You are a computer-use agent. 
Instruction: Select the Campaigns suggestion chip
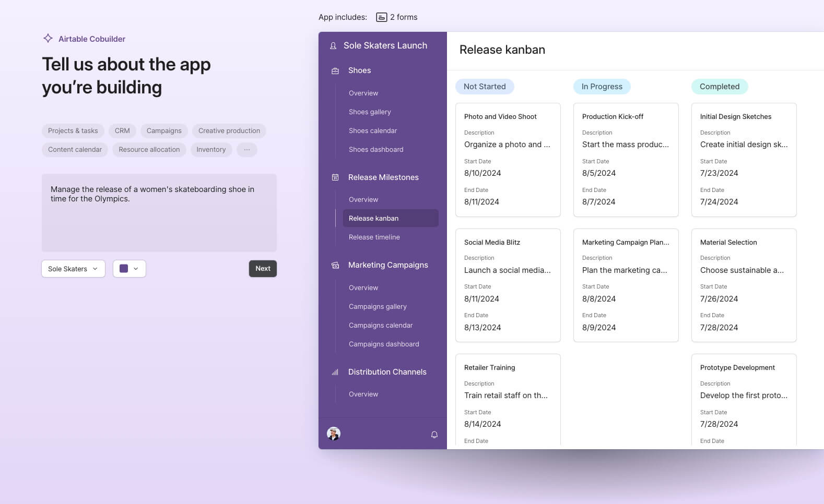(164, 130)
